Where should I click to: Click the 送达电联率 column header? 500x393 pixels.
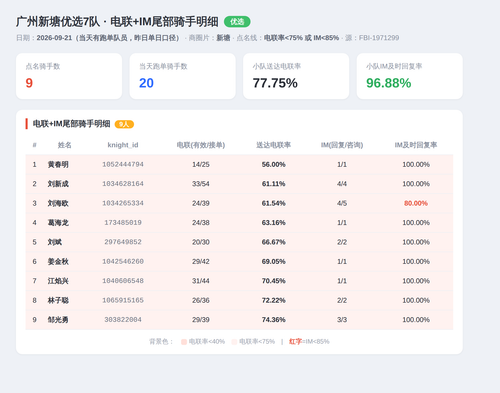273,145
